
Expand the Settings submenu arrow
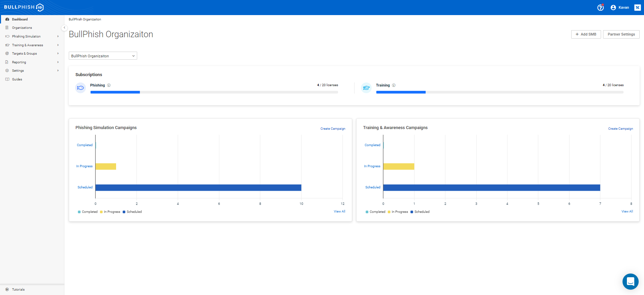tap(58, 71)
